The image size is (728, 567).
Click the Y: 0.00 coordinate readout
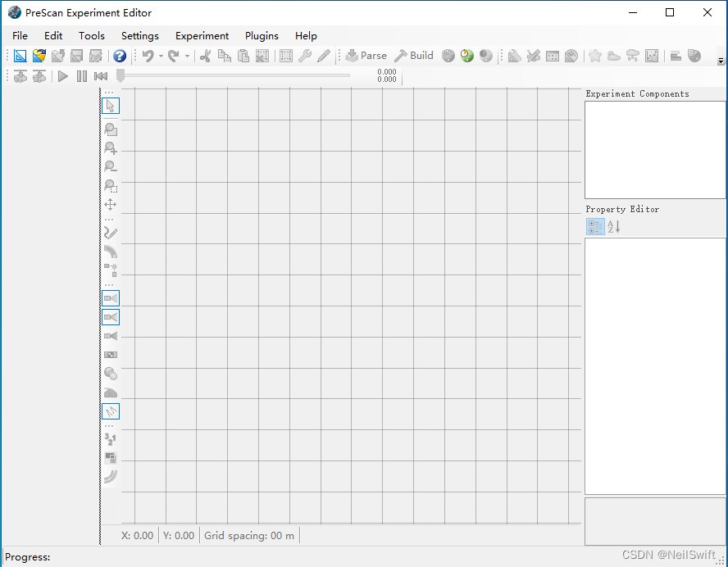click(179, 535)
